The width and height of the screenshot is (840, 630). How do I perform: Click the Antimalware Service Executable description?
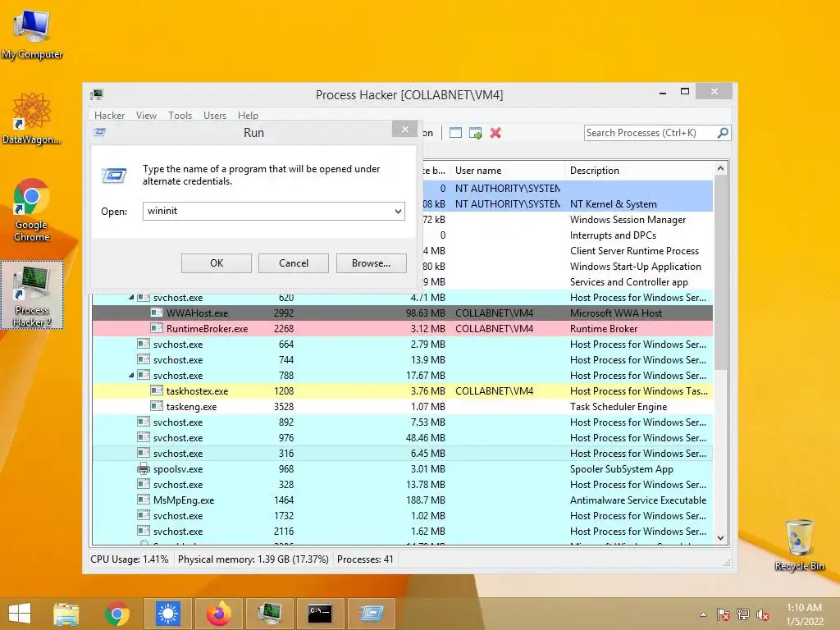point(638,500)
